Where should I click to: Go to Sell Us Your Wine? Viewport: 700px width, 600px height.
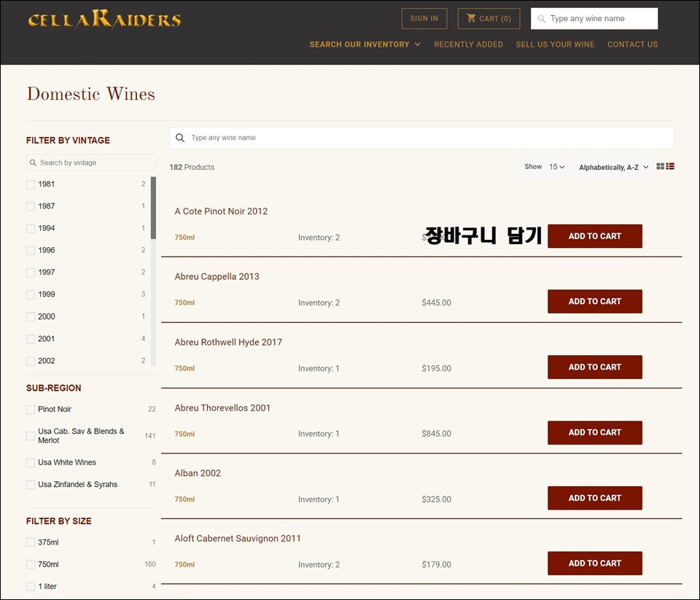tap(555, 44)
